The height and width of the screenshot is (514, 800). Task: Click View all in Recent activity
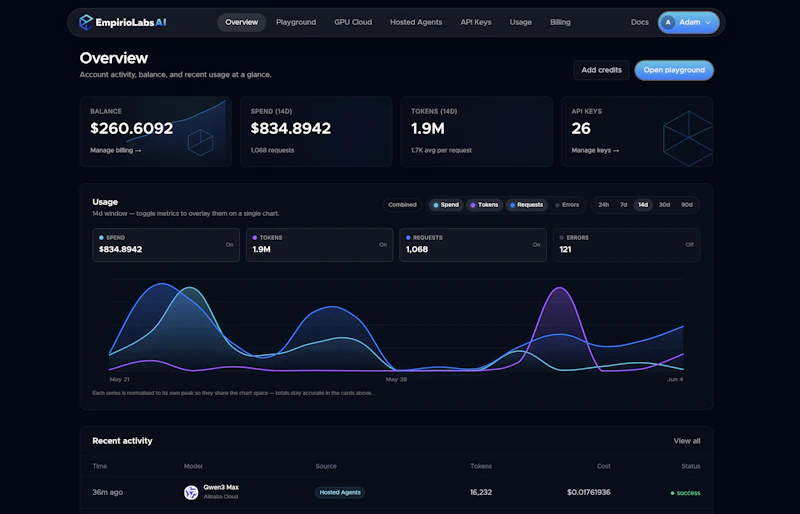coord(687,441)
